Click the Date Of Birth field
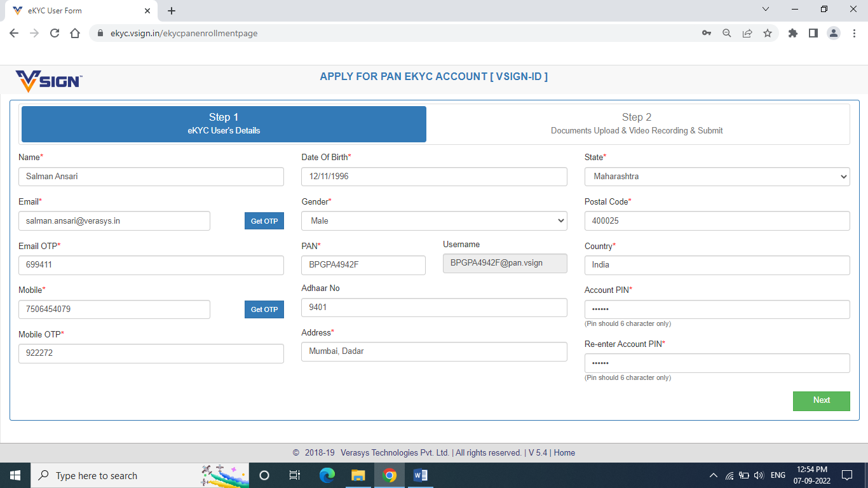Image resolution: width=868 pixels, height=488 pixels. click(x=434, y=177)
